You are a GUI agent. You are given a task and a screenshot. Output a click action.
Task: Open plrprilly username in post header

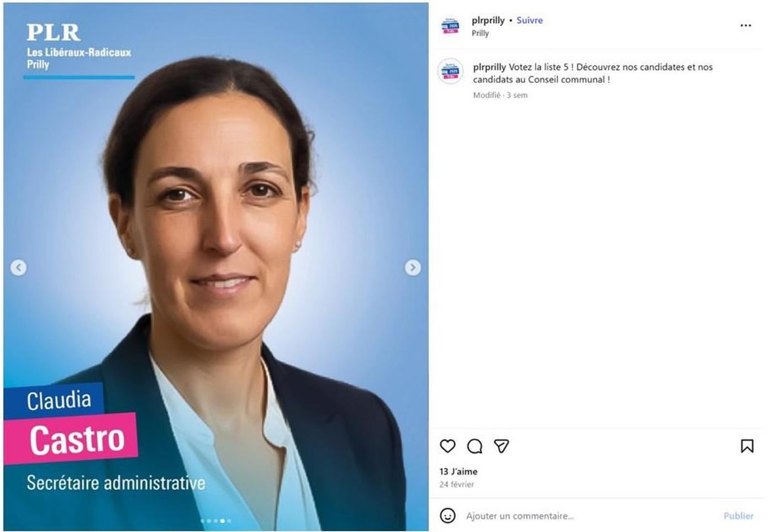click(488, 20)
